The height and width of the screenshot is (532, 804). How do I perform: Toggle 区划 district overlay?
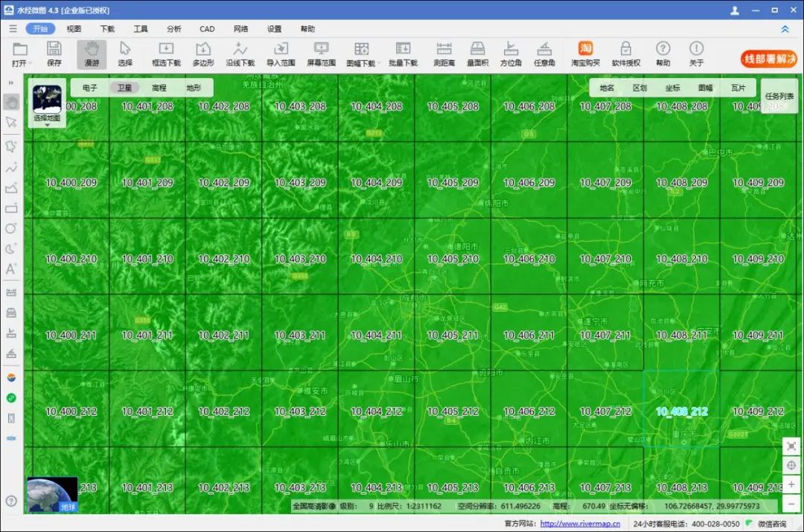(x=640, y=88)
